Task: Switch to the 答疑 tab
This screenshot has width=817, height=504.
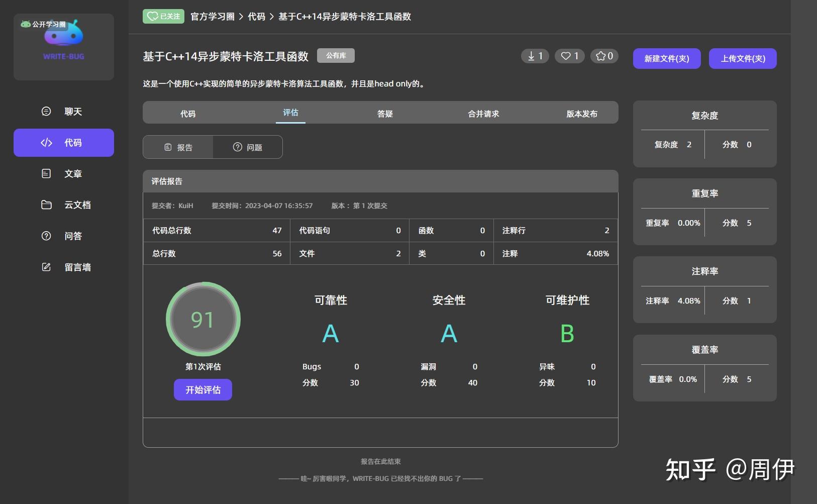Action: (x=386, y=113)
